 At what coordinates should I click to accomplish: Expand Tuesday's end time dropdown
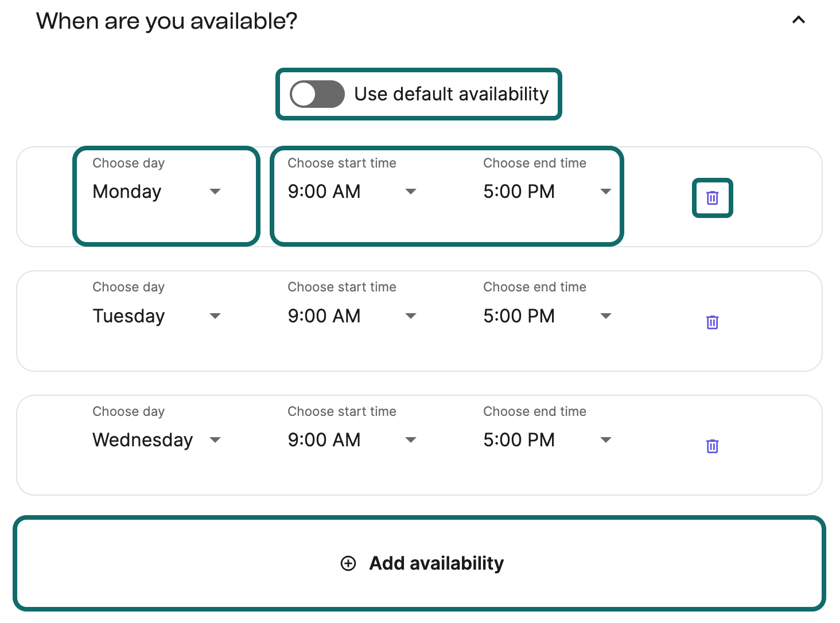pos(547,316)
